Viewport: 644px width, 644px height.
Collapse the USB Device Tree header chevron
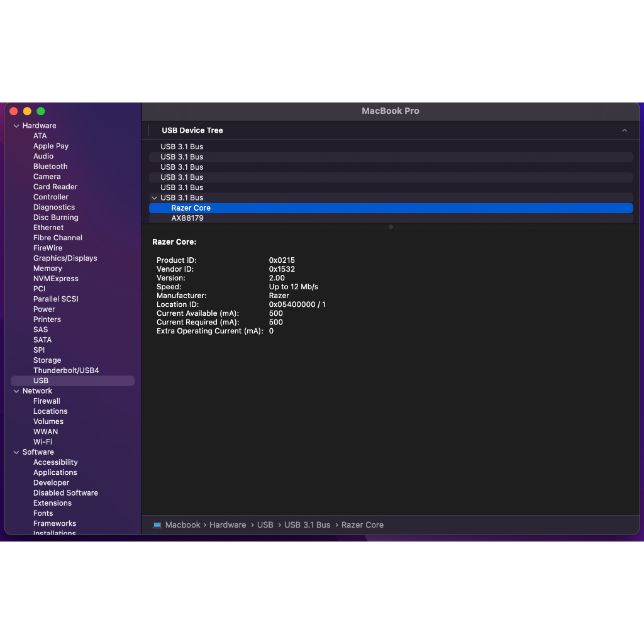625,130
